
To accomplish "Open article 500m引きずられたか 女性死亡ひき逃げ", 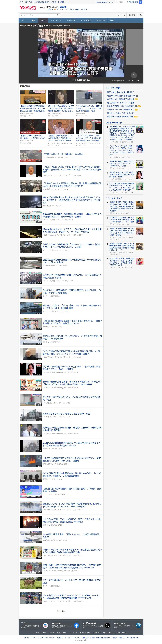I will coord(66,413).
